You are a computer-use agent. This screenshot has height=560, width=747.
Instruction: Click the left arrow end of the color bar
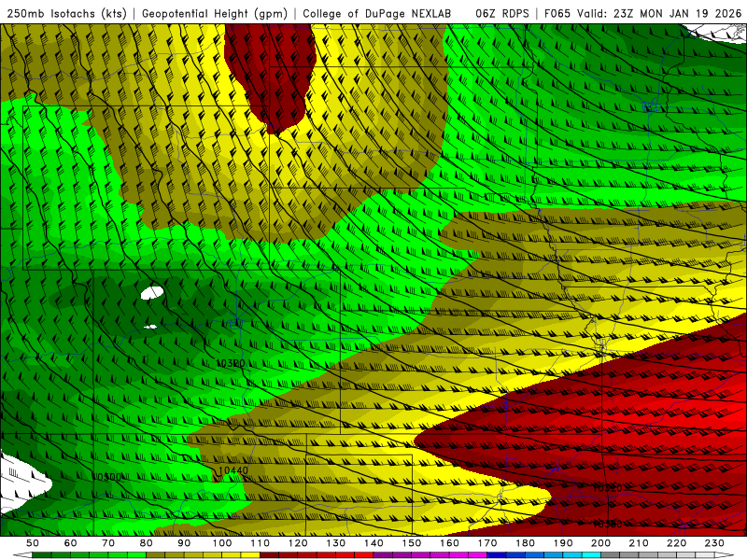point(22,554)
